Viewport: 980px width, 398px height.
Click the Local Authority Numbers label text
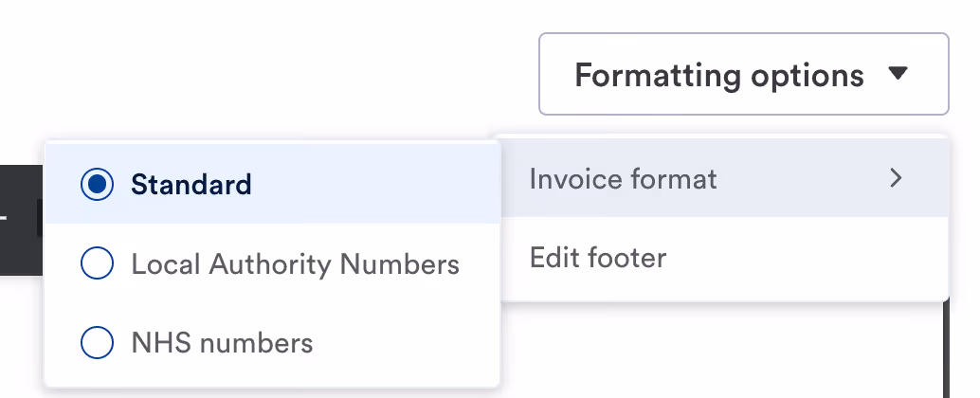[295, 263]
